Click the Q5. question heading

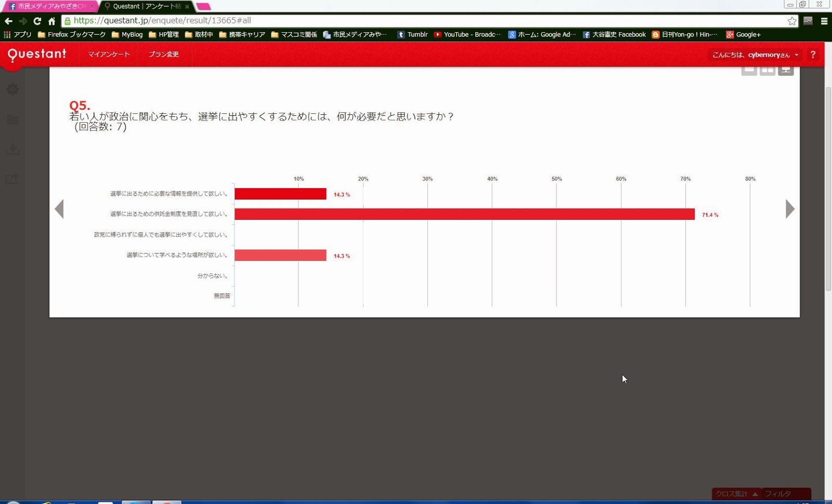(80, 105)
